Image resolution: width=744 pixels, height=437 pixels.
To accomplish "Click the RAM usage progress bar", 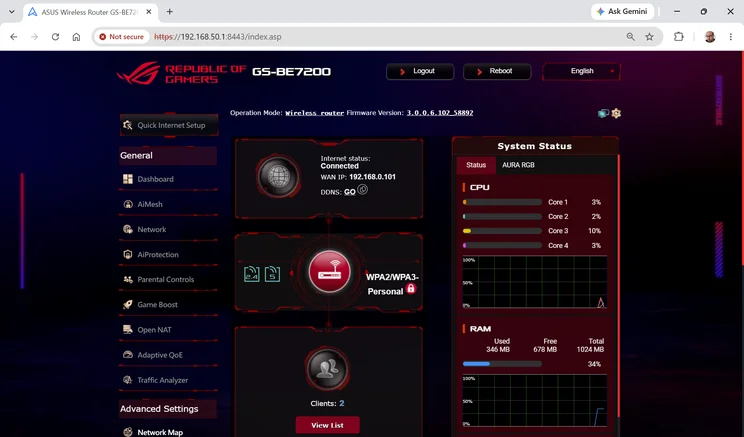I will [x=502, y=364].
